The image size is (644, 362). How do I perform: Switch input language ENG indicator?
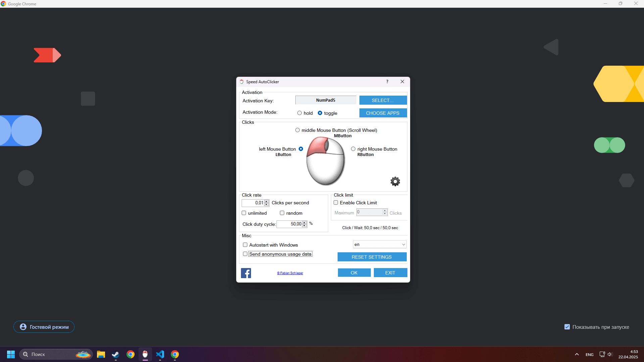pyautogui.click(x=590, y=355)
